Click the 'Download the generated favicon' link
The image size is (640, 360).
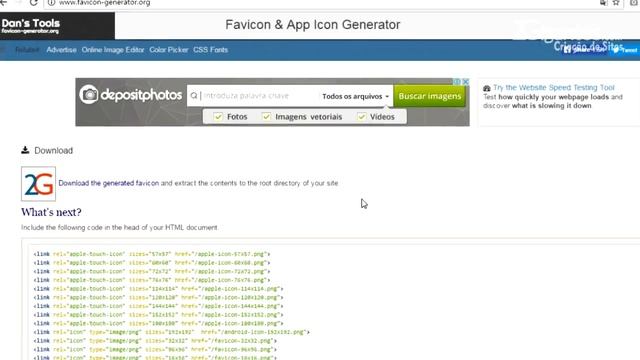click(109, 183)
